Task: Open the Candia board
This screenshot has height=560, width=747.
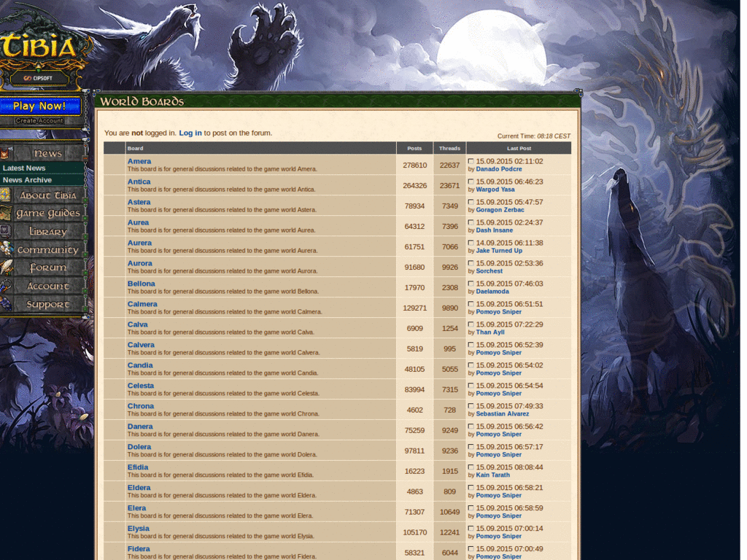Action: click(x=140, y=365)
